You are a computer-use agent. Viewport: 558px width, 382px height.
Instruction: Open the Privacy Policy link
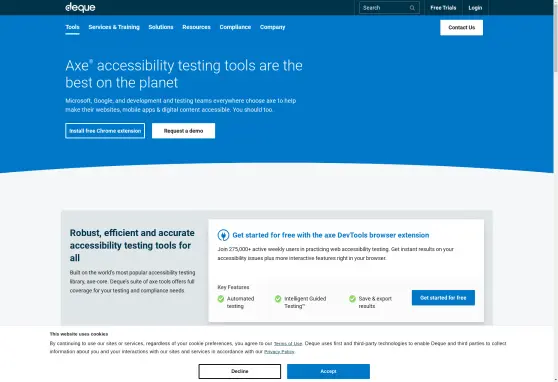click(279, 352)
